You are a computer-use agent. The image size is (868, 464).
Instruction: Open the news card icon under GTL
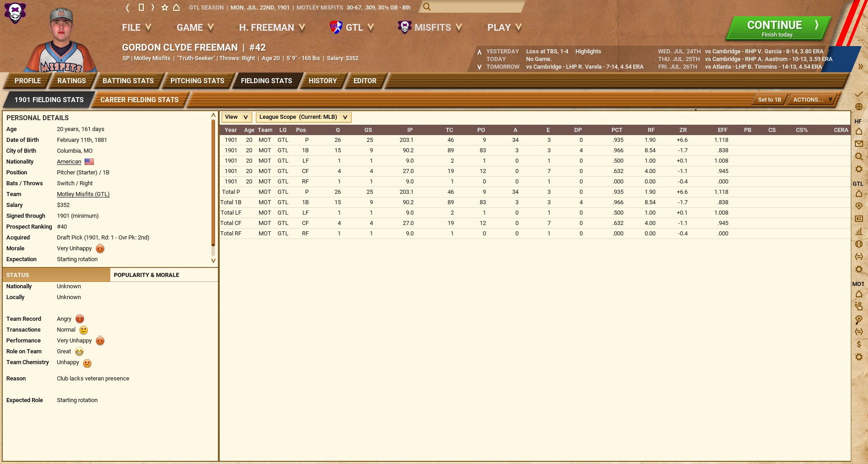click(x=859, y=219)
